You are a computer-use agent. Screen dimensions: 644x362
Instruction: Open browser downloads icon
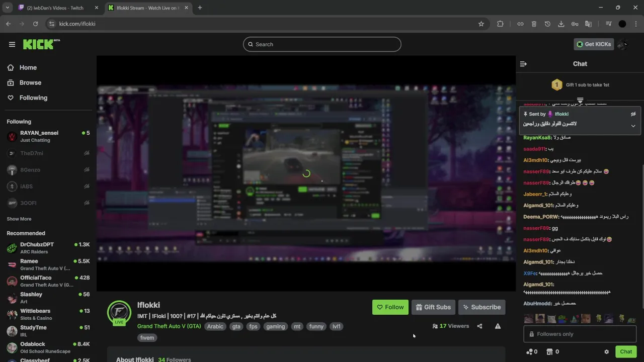(561, 24)
